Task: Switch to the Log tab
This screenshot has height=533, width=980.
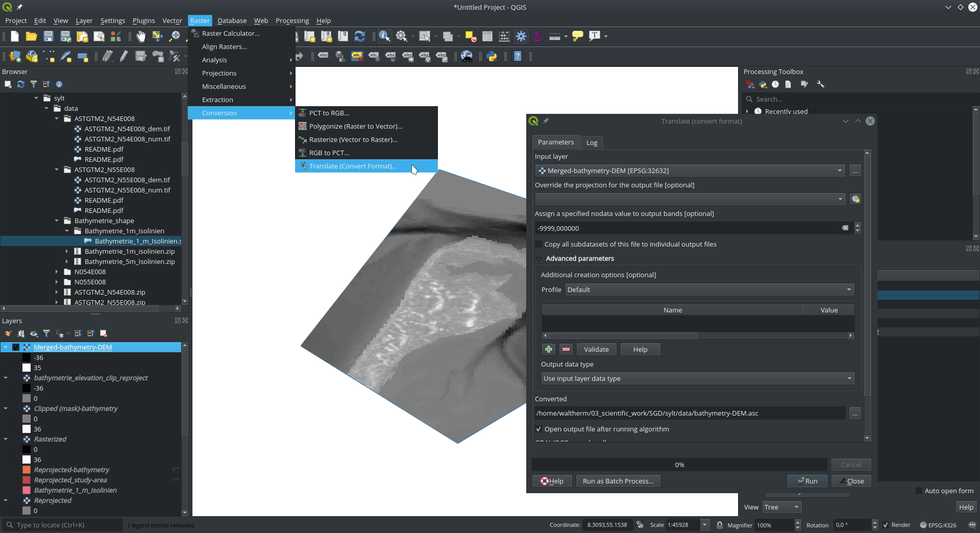Action: click(592, 142)
